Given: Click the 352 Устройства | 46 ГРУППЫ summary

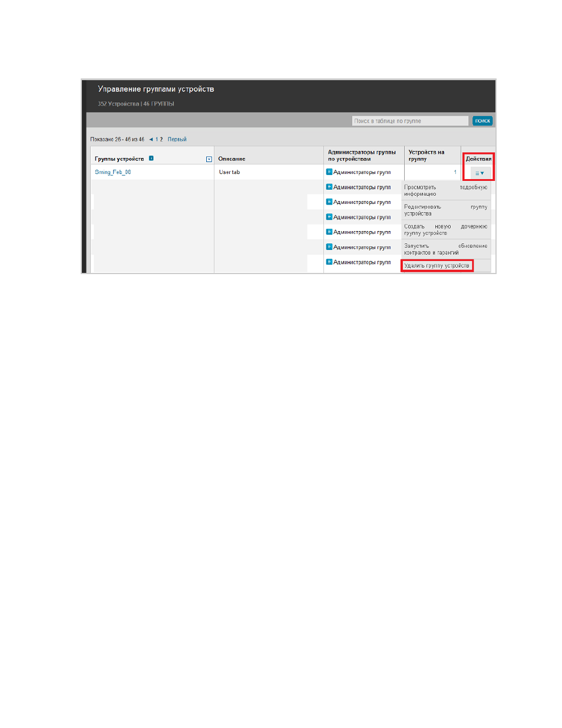Looking at the screenshot, I should 136,104.
